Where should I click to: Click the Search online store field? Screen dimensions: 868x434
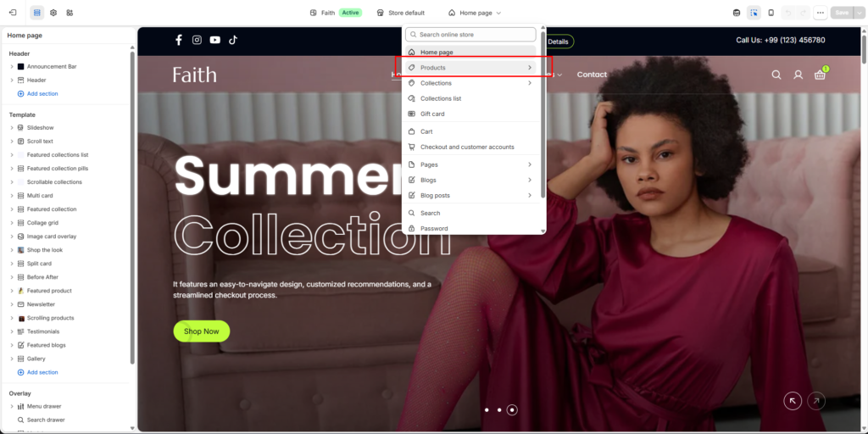[470, 34]
